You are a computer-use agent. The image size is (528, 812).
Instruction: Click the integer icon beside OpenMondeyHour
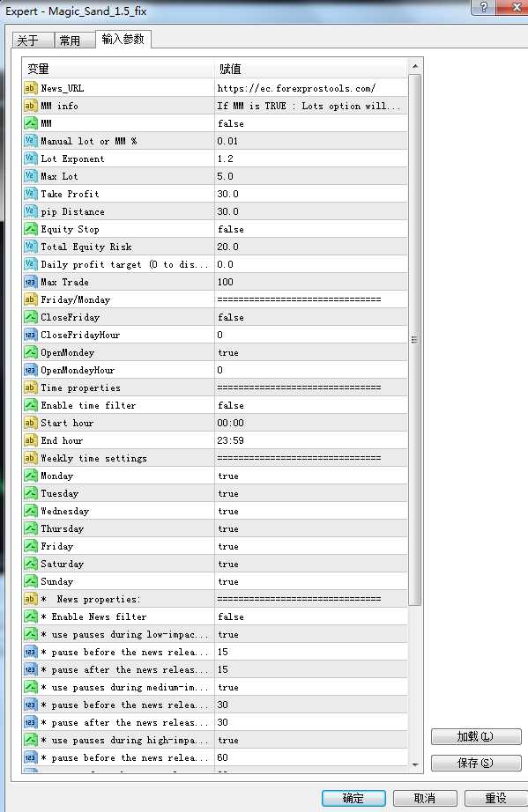click(31, 370)
